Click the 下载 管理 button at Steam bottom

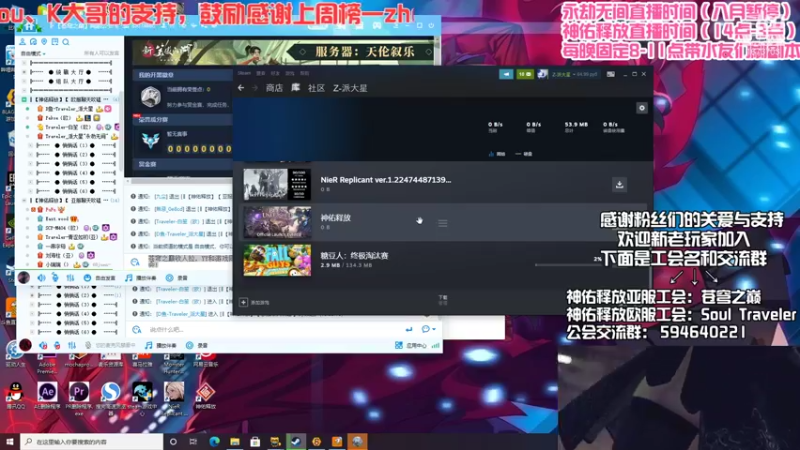click(442, 299)
